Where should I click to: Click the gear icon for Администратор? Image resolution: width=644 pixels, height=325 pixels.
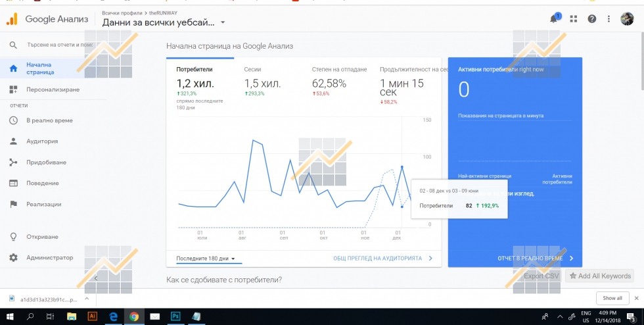[14, 257]
